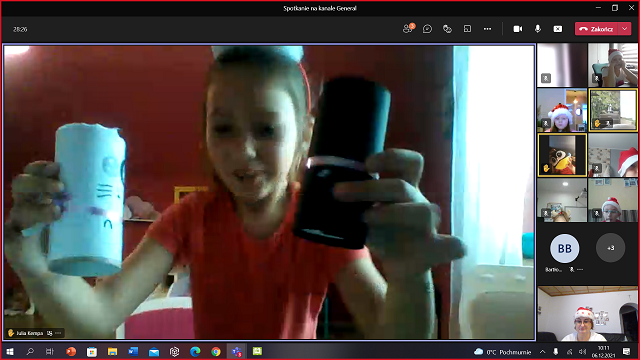Toggle the camera on or off
This screenshot has height=360, width=640.
click(518, 29)
